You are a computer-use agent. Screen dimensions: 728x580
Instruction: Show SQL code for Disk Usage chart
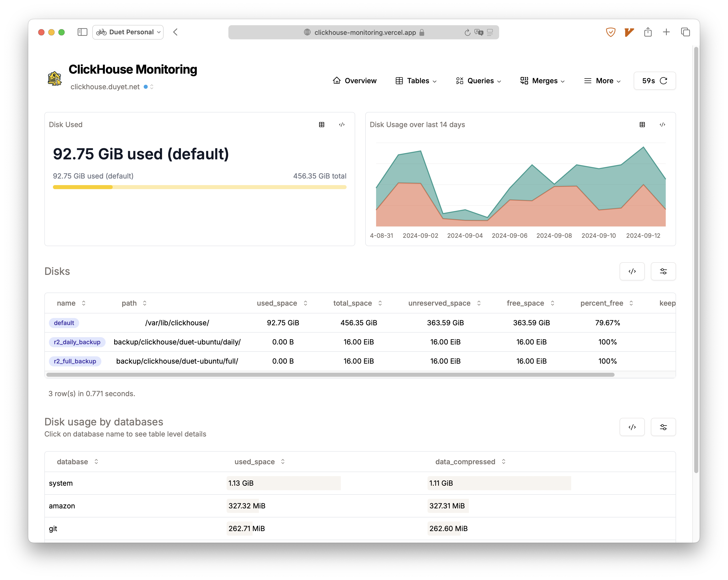[x=662, y=125]
